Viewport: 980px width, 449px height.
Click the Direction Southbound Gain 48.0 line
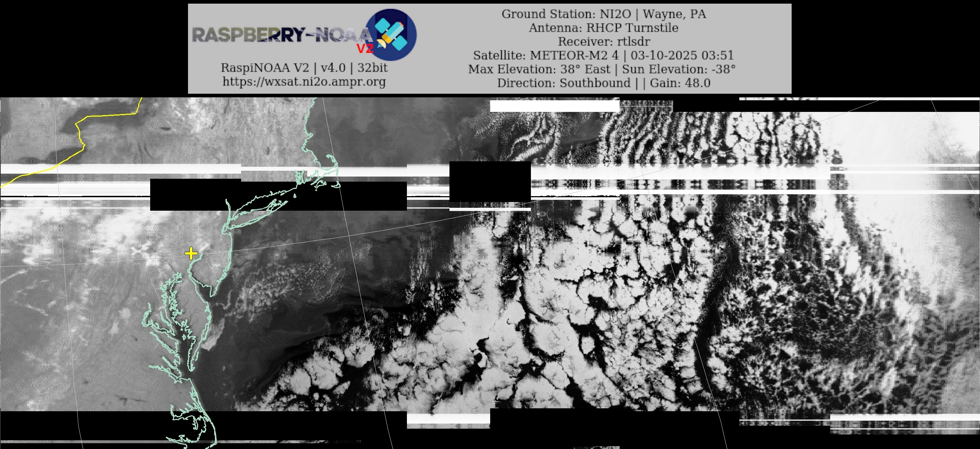[x=603, y=83]
